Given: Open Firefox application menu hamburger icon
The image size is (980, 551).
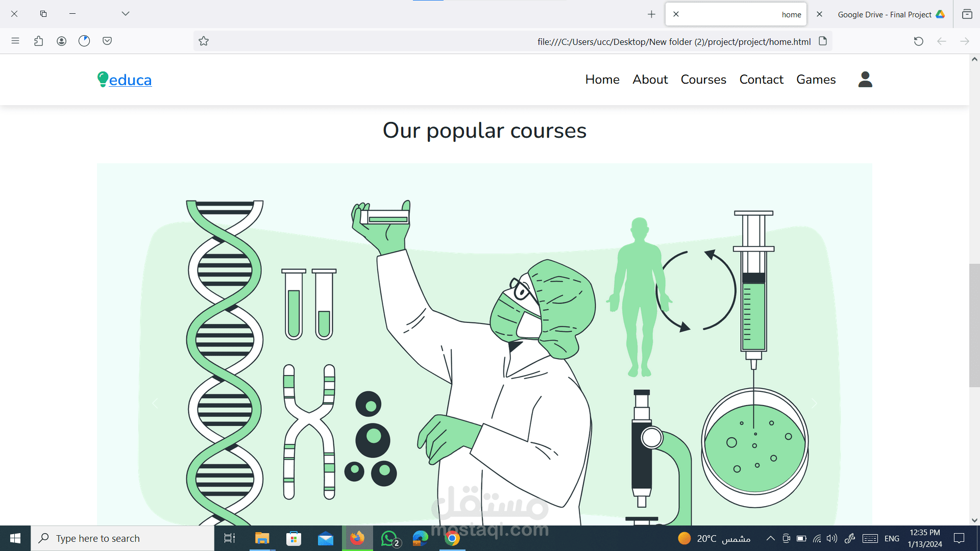Looking at the screenshot, I should pos(15,41).
